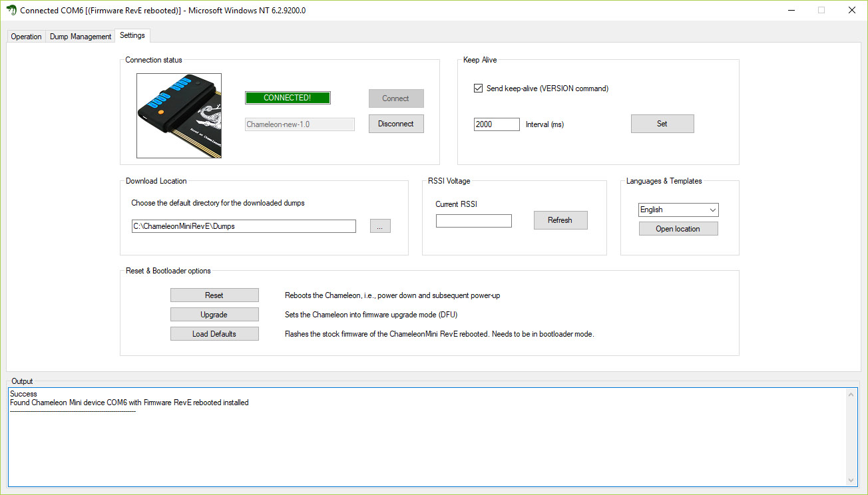
Task: Open the Dump Management tab
Action: click(81, 37)
